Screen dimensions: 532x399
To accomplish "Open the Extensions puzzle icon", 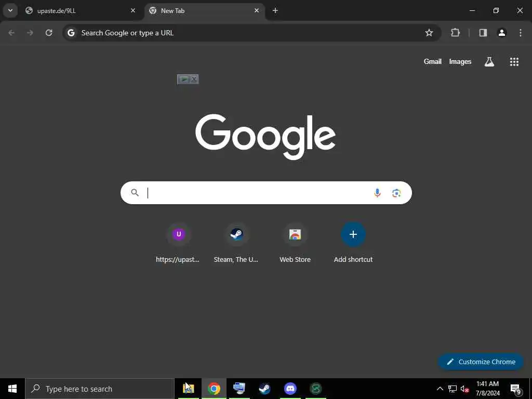I will pyautogui.click(x=455, y=33).
